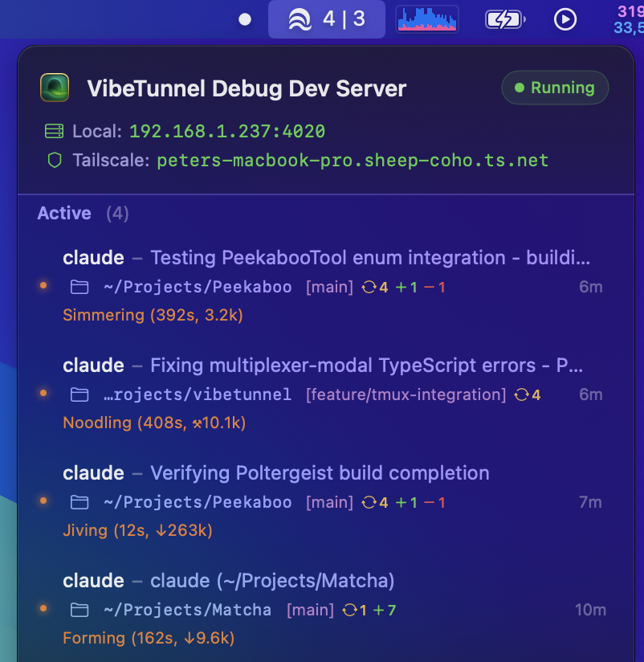Click Jiving (12s, ↓263k) status text
644x662 pixels.
click(x=137, y=530)
